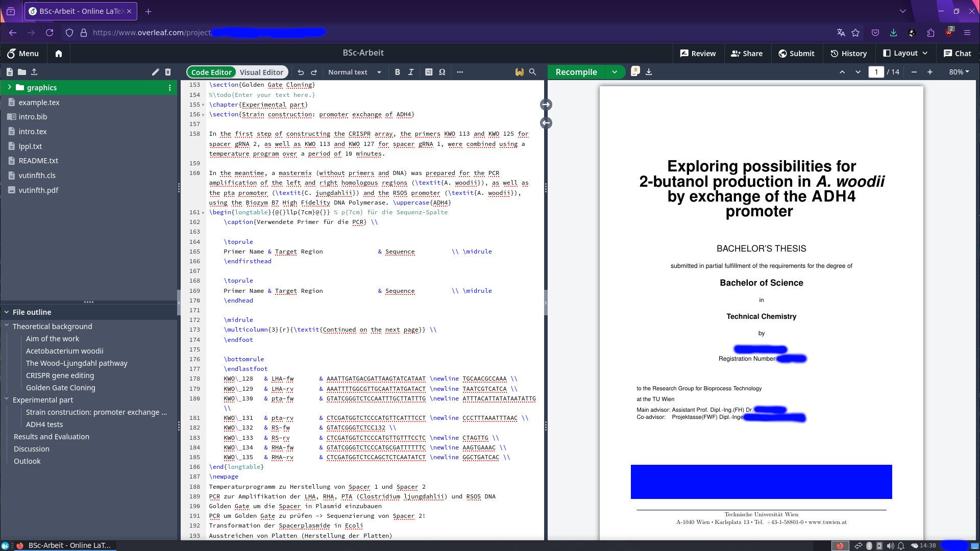980x551 pixels.
Task: Create a new folder icon
Action: click(22, 72)
